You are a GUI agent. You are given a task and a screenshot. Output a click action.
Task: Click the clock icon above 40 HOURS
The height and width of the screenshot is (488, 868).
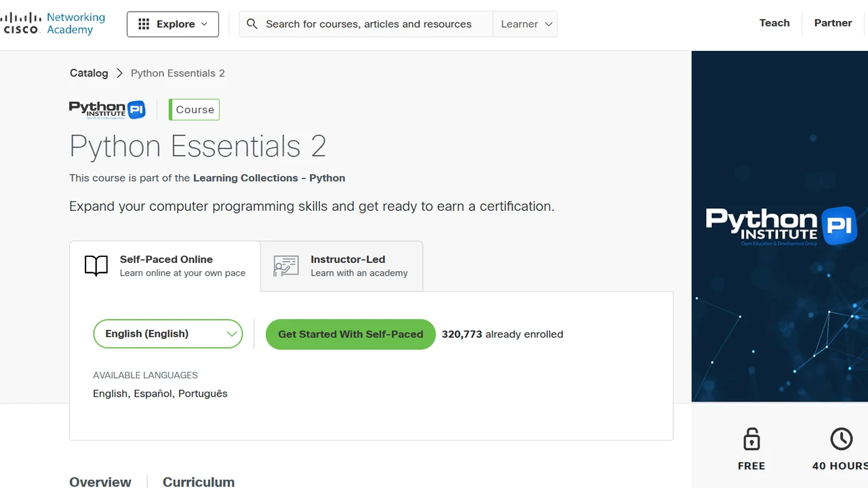point(842,439)
